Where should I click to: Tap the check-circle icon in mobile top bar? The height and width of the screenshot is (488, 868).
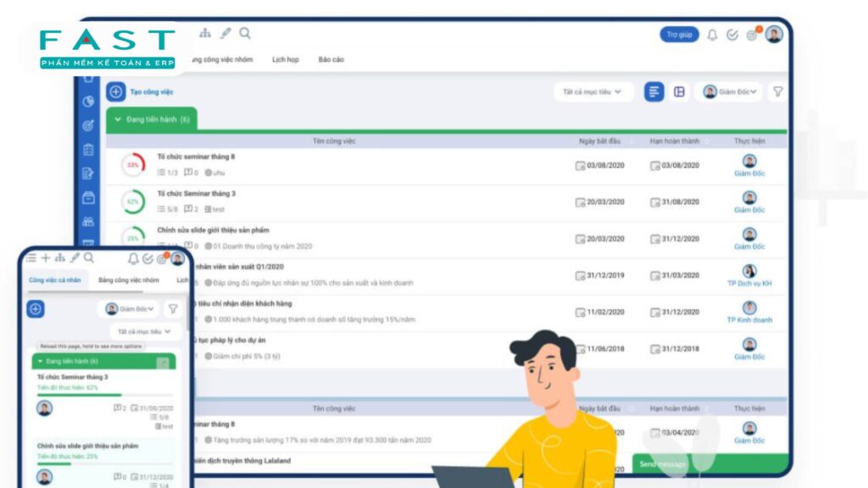[x=147, y=259]
